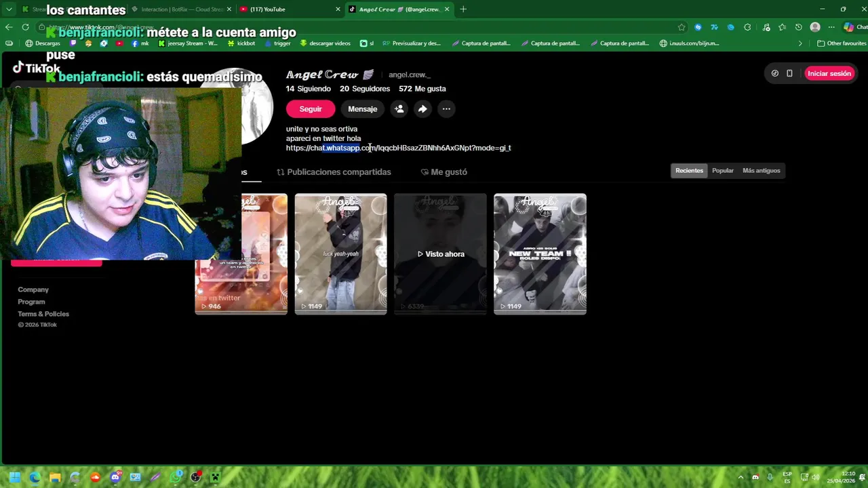Click the 20 Seguidores followers count
The image size is (868, 488).
[x=365, y=89]
